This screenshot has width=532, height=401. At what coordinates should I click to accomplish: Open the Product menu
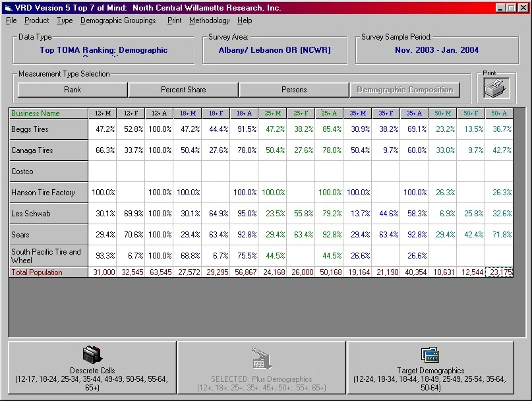click(x=37, y=20)
